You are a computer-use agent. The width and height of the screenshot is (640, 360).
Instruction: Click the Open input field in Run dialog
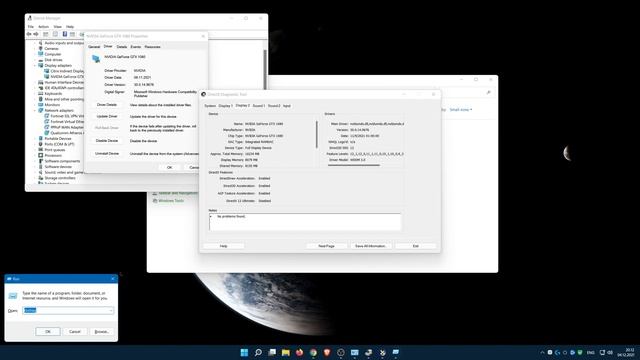coord(69,311)
